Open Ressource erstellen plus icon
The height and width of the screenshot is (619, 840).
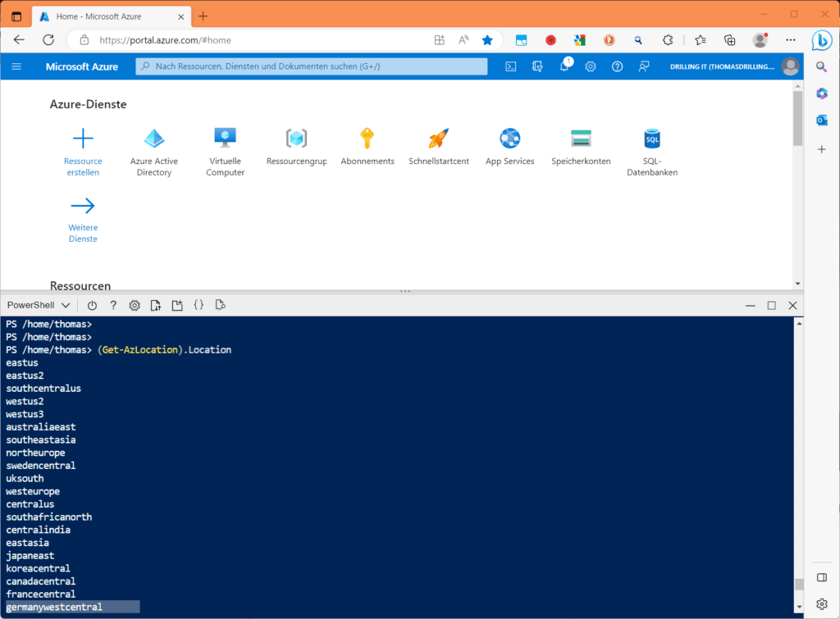[x=83, y=139]
